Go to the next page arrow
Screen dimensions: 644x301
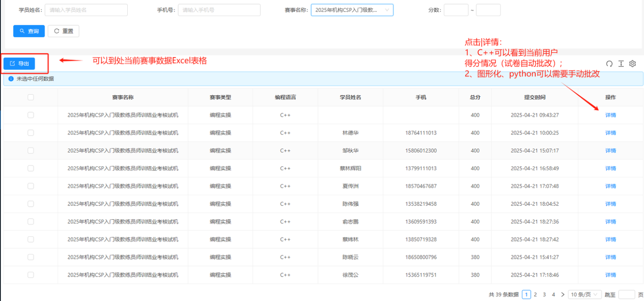(563, 294)
